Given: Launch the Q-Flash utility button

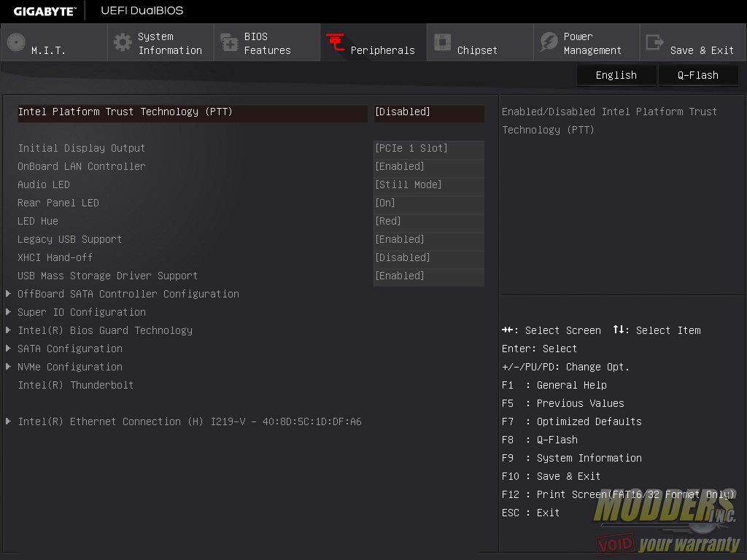Looking at the screenshot, I should tap(698, 75).
